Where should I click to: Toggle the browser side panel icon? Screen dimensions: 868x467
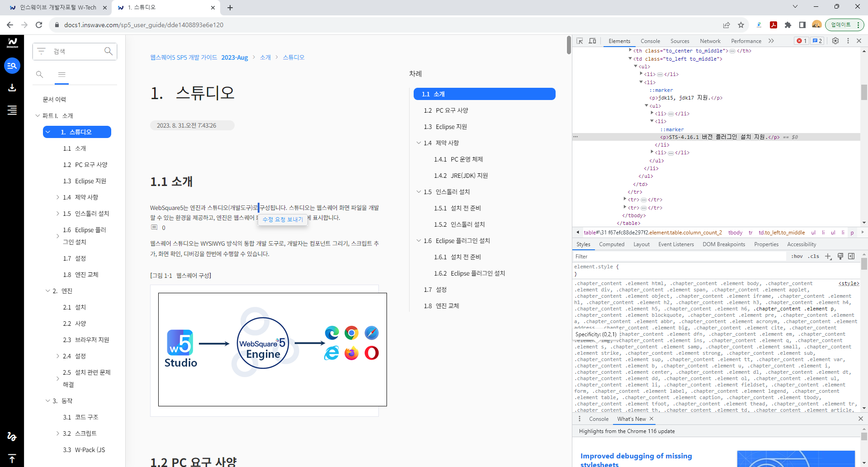[802, 25]
